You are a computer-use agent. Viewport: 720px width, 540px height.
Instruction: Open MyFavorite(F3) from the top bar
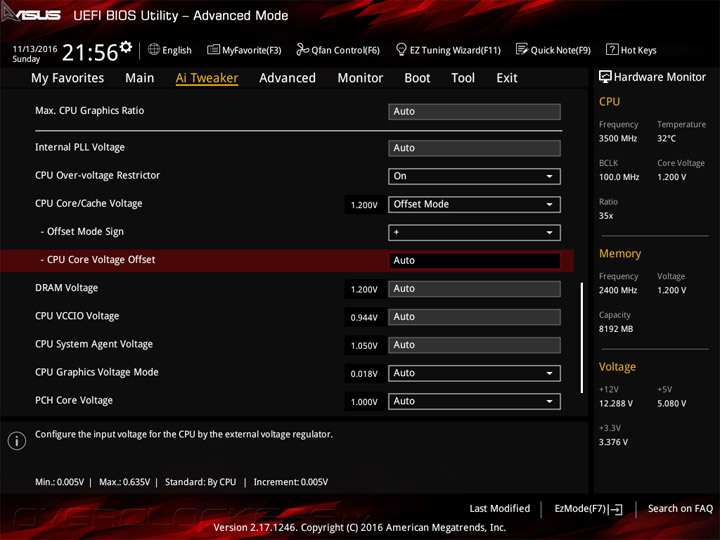pos(244,50)
